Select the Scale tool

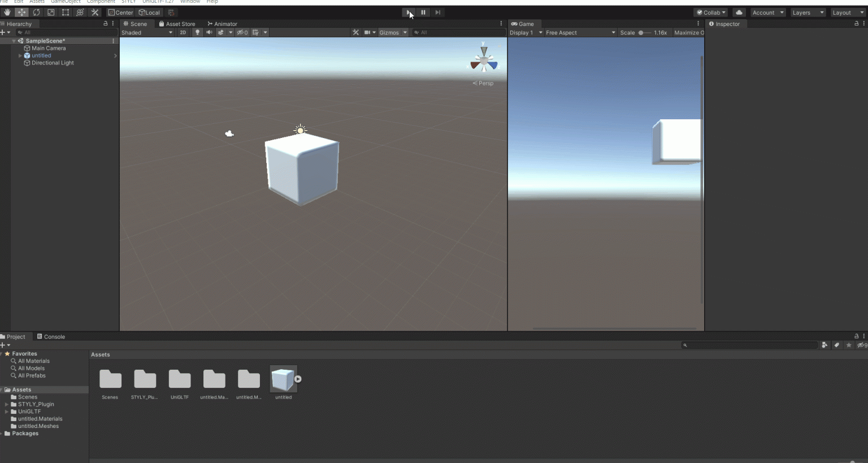[51, 12]
